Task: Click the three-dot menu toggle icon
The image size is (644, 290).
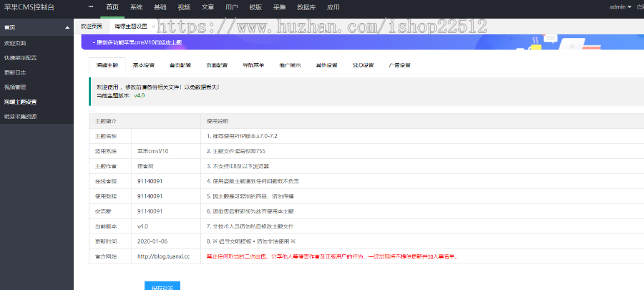Action: [91, 7]
